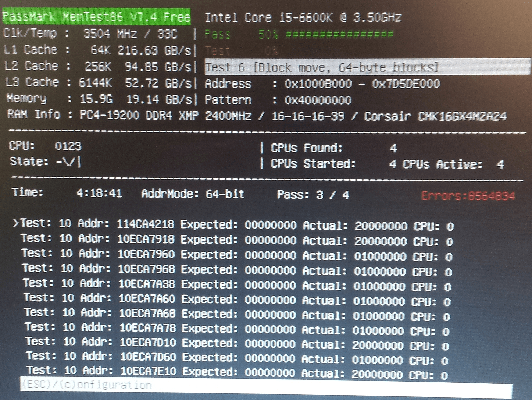Click the red Errors counter
Viewport: 532px width, 400px height.
pyautogui.click(x=468, y=196)
